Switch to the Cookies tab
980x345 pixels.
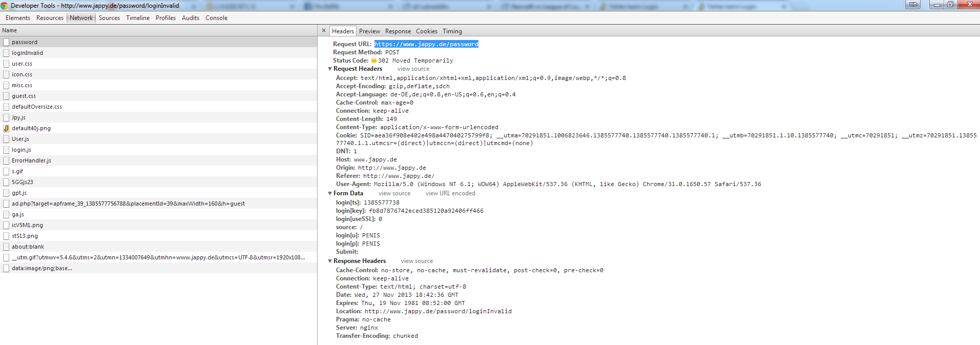(426, 31)
